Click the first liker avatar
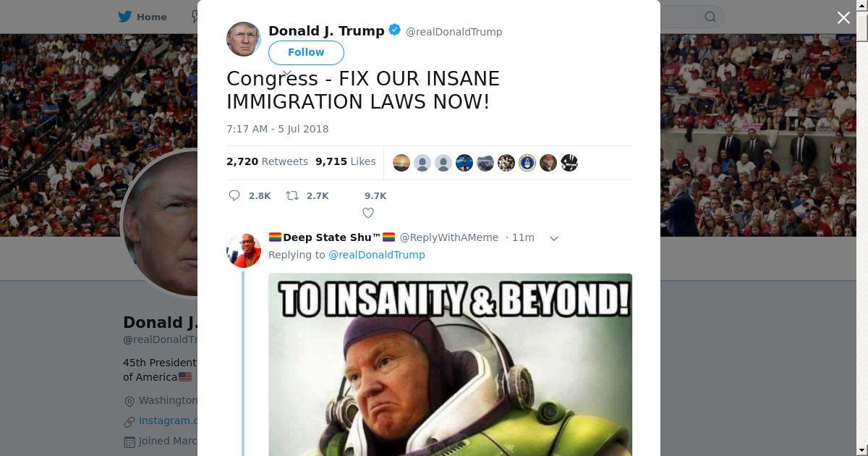Image resolution: width=868 pixels, height=456 pixels. (x=401, y=163)
